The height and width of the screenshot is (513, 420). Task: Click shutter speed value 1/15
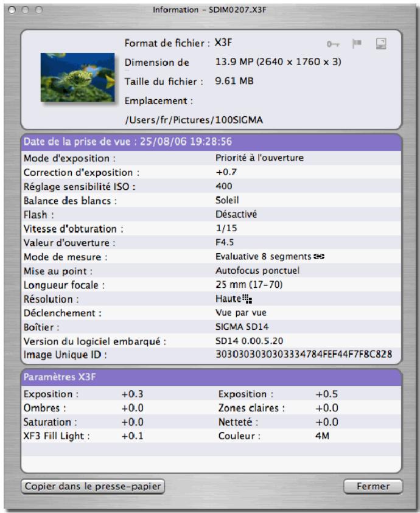pos(226,228)
